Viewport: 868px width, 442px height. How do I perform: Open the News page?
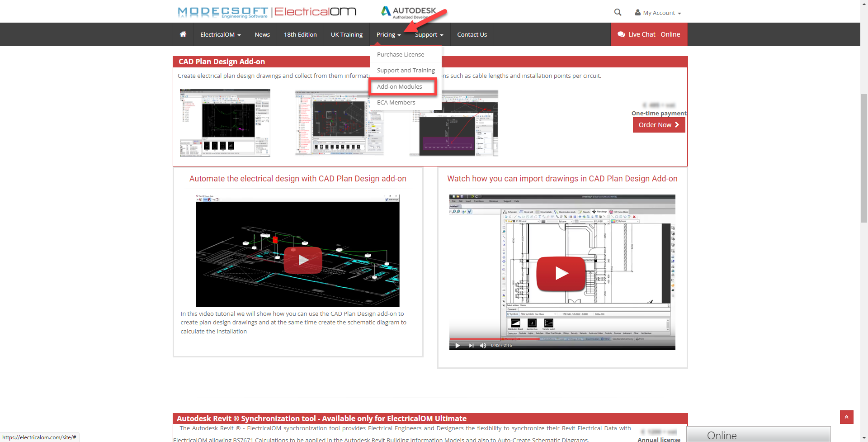pyautogui.click(x=262, y=34)
